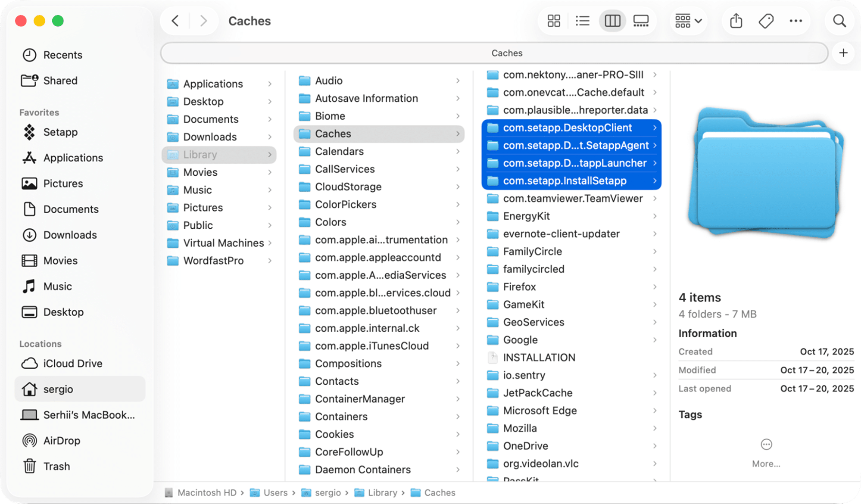Select column view toggle
This screenshot has height=504, width=861.
pyautogui.click(x=612, y=21)
